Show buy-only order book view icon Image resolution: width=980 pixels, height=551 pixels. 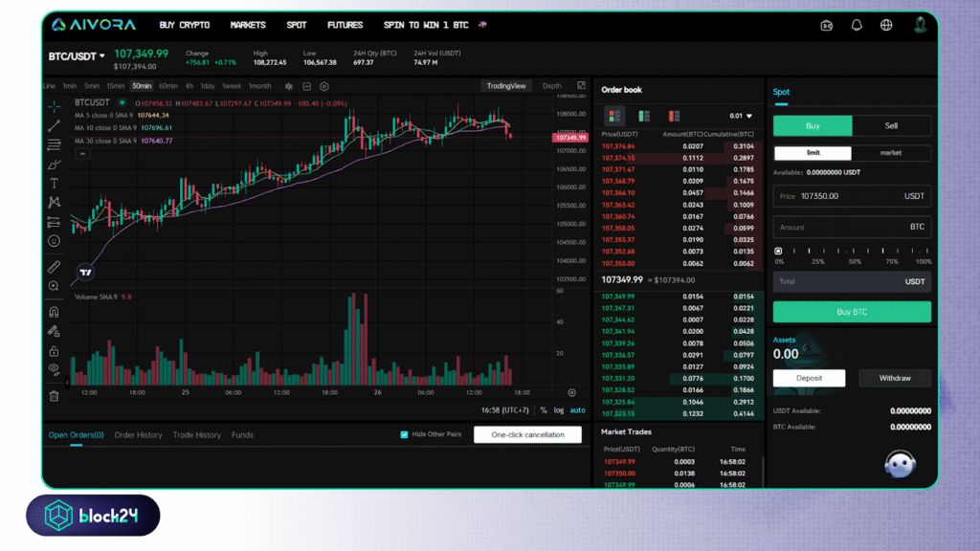(644, 116)
